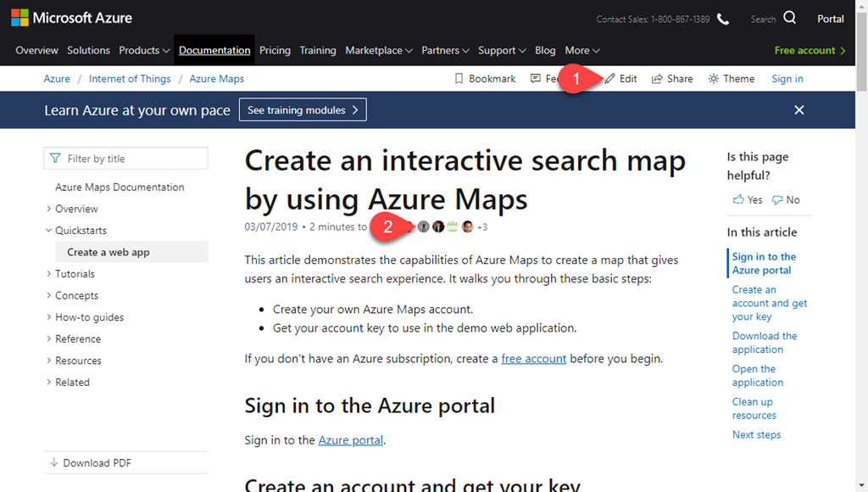Click the thumbs-up Yes icon
This screenshot has width=868, height=492.
pos(738,199)
